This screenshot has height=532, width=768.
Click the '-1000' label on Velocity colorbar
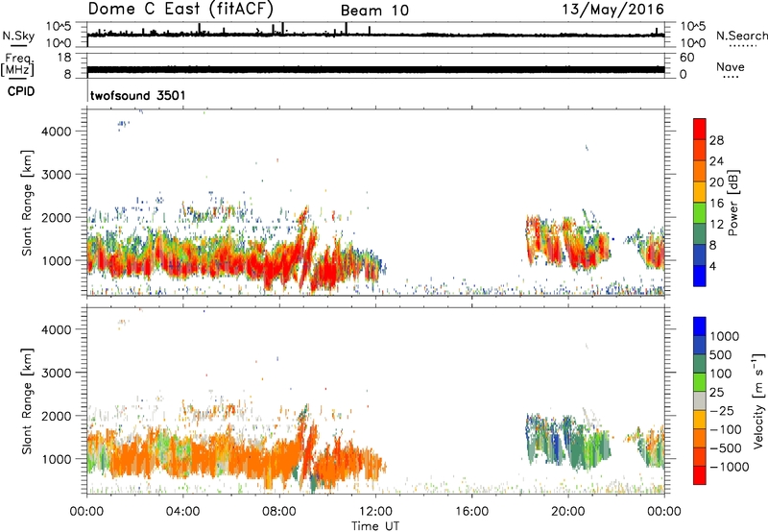click(x=730, y=467)
